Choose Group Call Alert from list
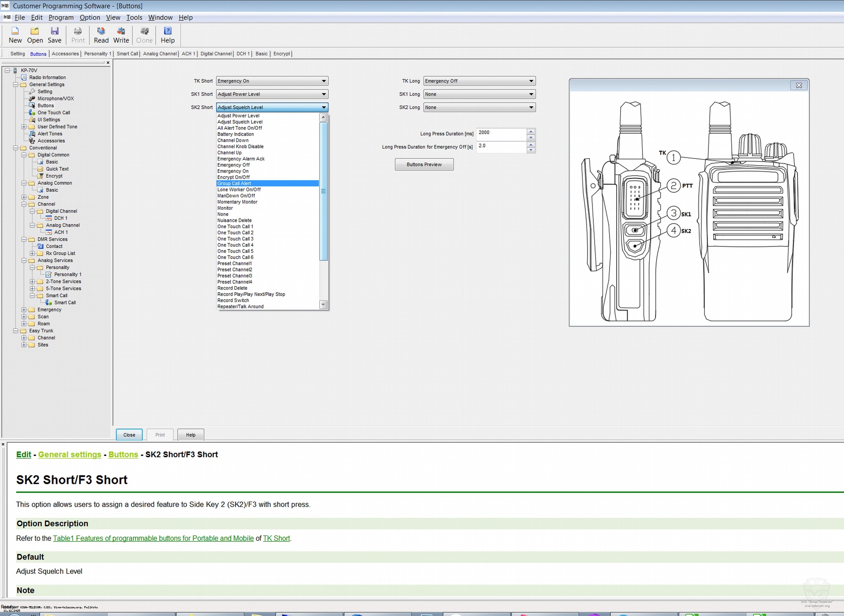This screenshot has width=844, height=616. pos(234,183)
